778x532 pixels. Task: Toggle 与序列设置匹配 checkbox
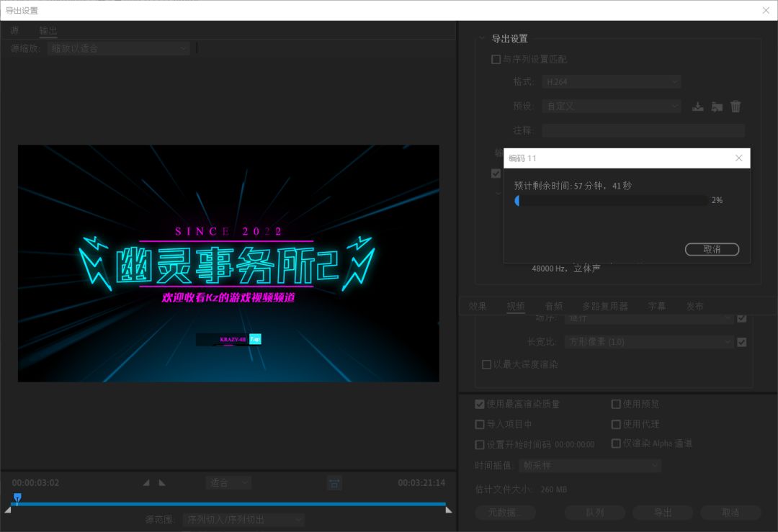tap(496, 60)
